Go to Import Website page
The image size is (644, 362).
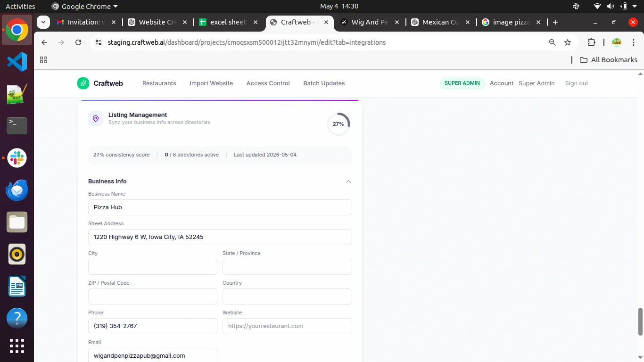tap(211, 83)
